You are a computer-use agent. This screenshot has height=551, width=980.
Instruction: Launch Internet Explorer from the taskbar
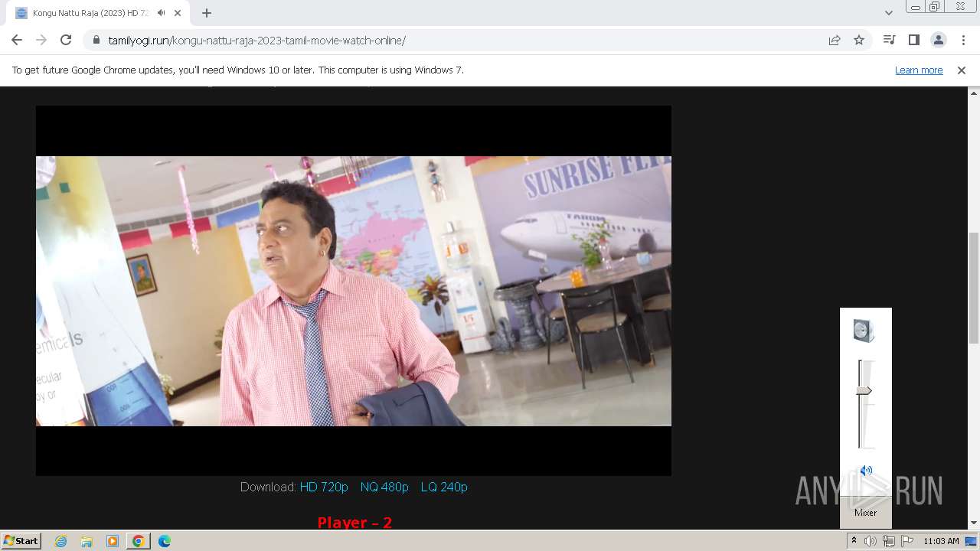pos(61,541)
